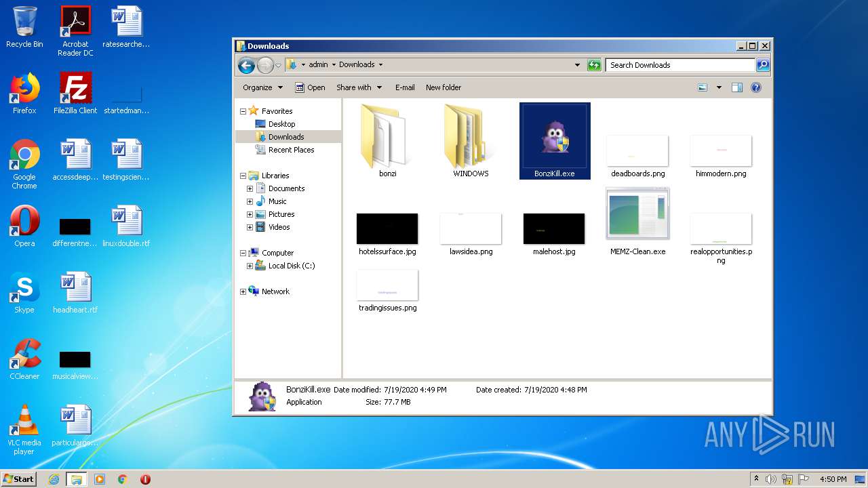Viewport: 868px width, 488px height.
Task: Collapse the Libraries tree section
Action: pyautogui.click(x=243, y=176)
